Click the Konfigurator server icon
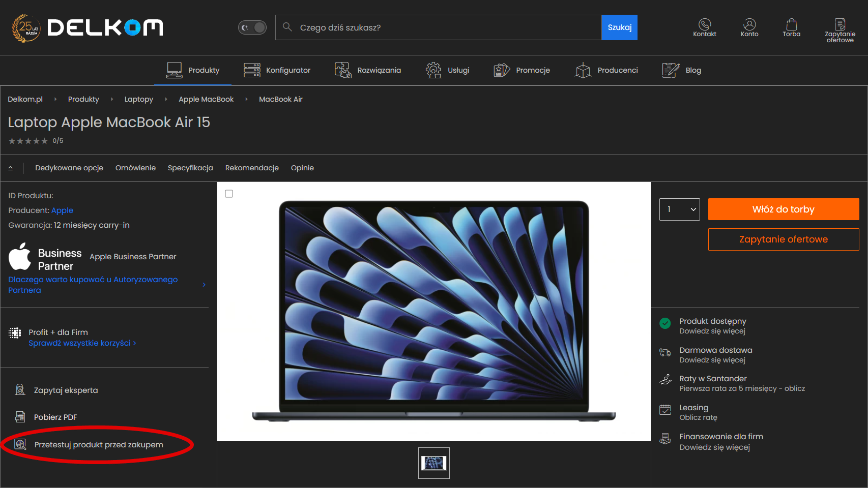Image resolution: width=868 pixels, height=488 pixels. [x=252, y=70]
